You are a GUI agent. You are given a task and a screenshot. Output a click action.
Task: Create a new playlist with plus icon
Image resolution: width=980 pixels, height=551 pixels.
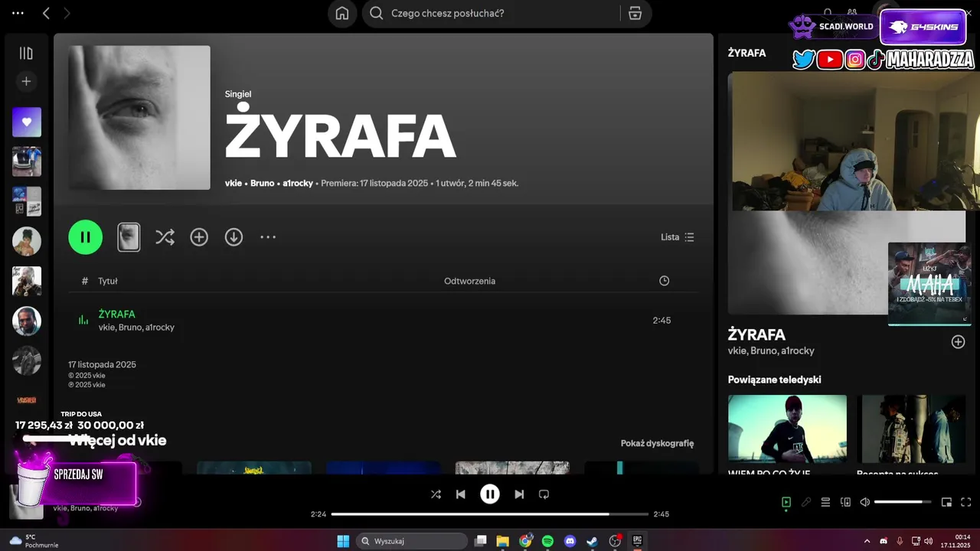click(26, 81)
